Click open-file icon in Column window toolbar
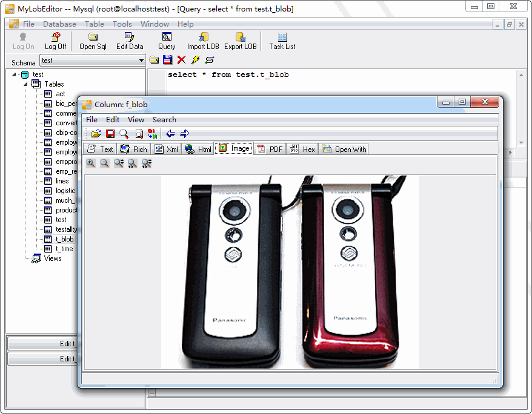Viewport: 532px width, 414px height. click(96, 134)
